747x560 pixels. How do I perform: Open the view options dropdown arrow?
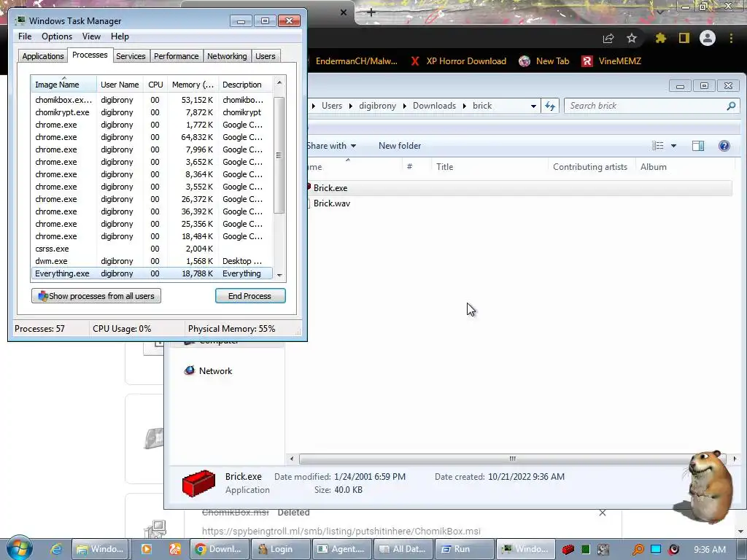click(x=673, y=146)
